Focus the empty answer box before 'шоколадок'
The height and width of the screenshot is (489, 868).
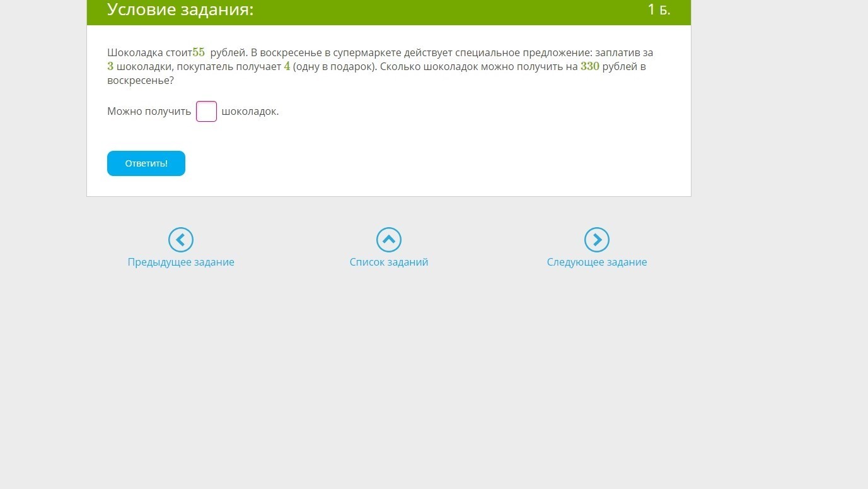tap(207, 112)
